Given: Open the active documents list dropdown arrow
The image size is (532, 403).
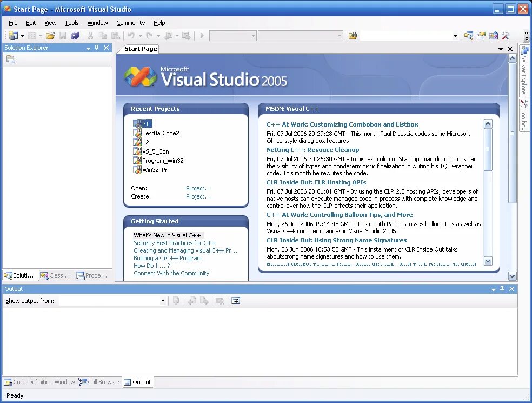Looking at the screenshot, I should pos(501,49).
